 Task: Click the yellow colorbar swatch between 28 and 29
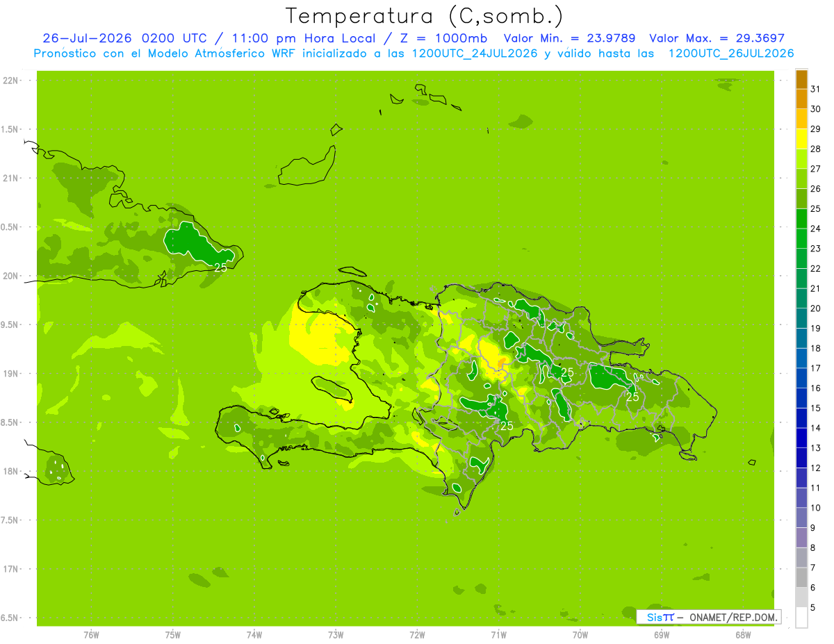tap(801, 139)
